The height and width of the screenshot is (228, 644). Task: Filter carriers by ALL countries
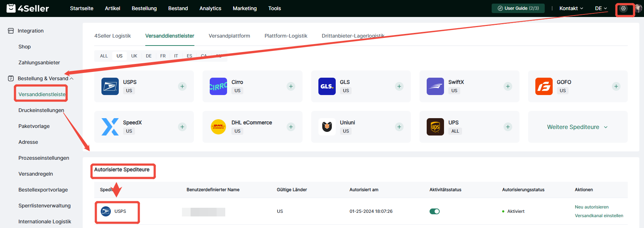pyautogui.click(x=104, y=56)
